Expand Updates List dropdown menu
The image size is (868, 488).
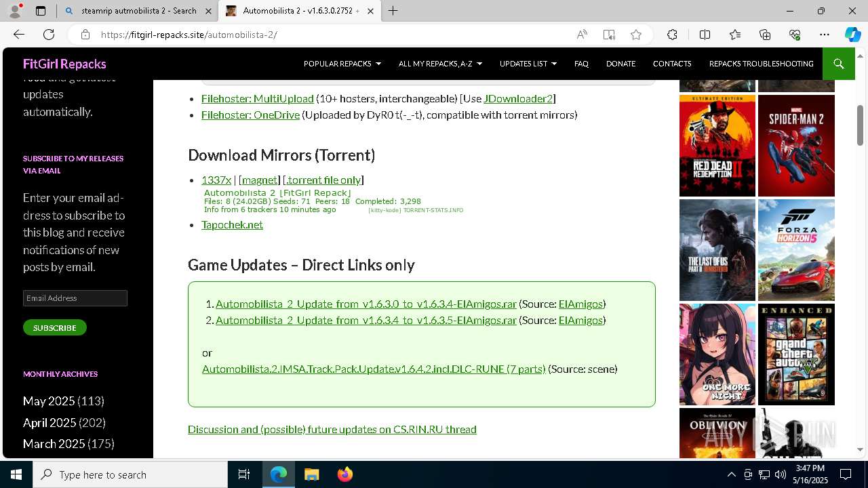pyautogui.click(x=528, y=64)
